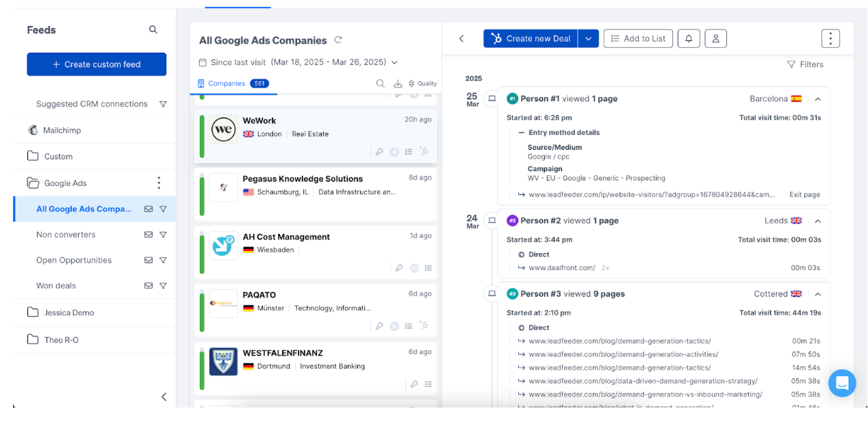Viewport: 868px width, 424px height.
Task: Open the chat support widget
Action: 842,382
